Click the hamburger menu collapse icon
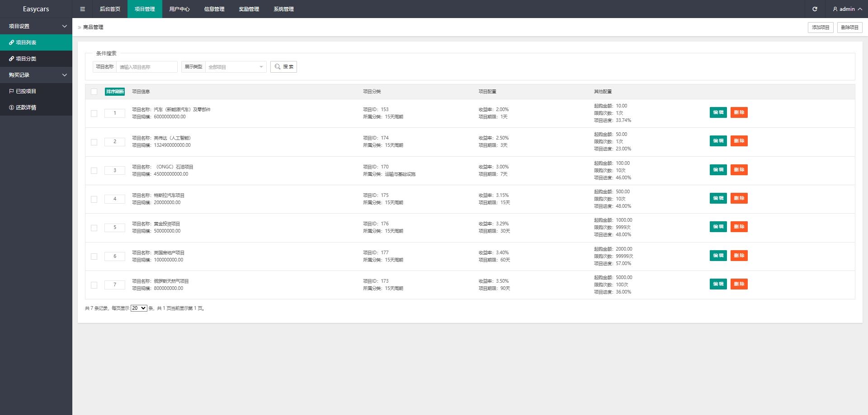 [82, 9]
